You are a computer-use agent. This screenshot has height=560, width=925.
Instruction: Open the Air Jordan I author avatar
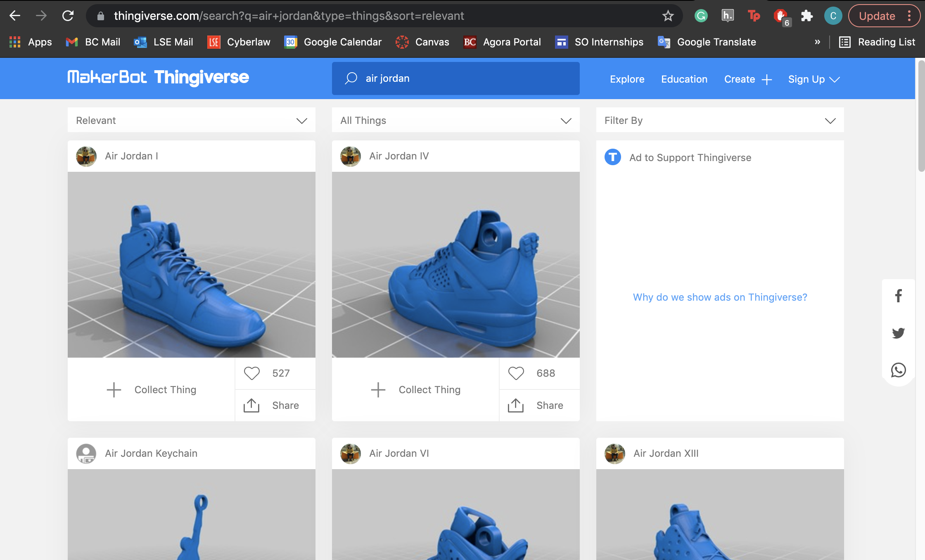tap(86, 156)
